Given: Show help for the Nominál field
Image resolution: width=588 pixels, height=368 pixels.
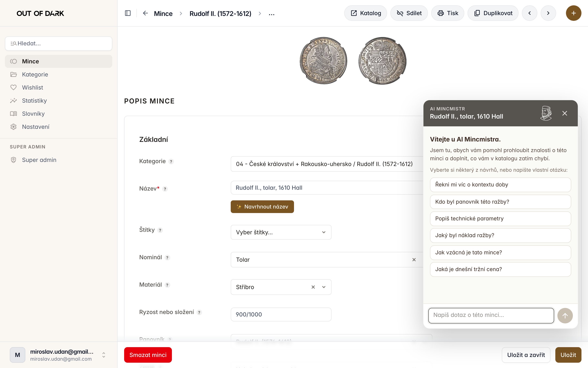Looking at the screenshot, I should (167, 258).
